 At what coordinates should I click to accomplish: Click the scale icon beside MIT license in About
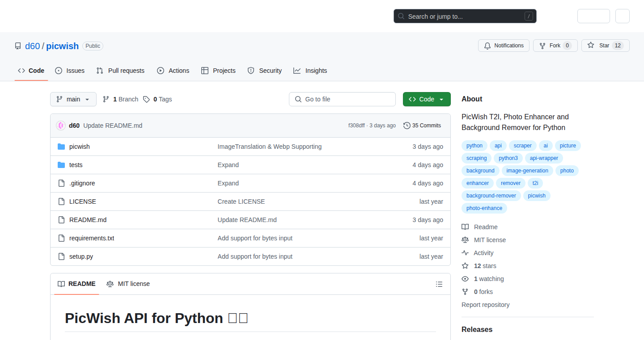465,240
